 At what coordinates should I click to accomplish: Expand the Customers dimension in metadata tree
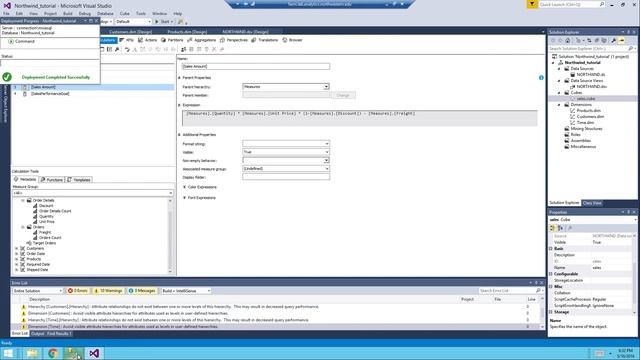click(17, 248)
